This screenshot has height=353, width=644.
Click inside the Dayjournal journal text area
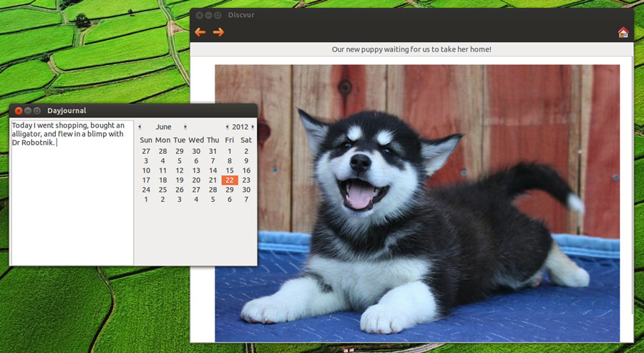[x=72, y=200]
